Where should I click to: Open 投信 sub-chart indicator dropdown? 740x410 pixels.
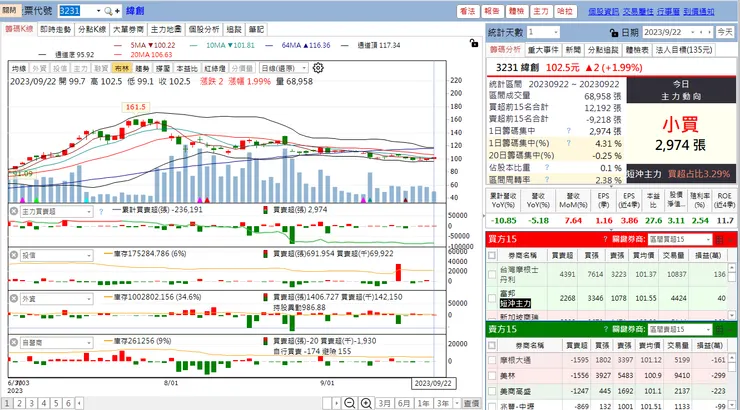89,255
